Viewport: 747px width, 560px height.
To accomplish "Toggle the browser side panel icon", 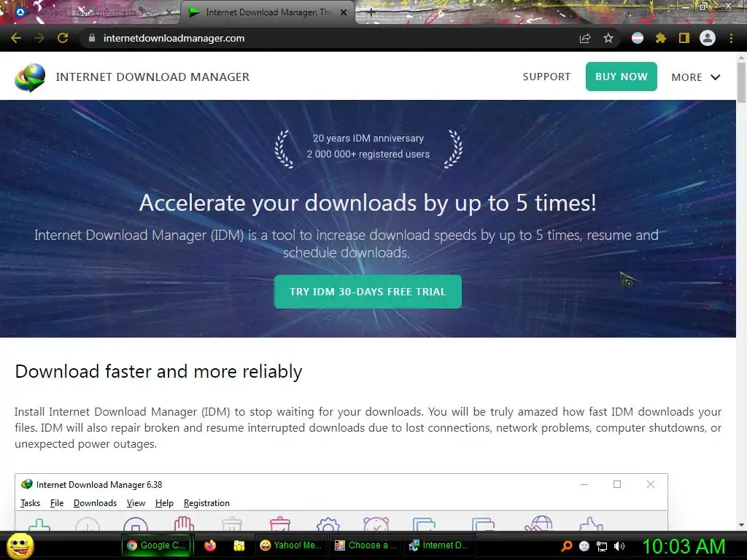I will [x=684, y=38].
